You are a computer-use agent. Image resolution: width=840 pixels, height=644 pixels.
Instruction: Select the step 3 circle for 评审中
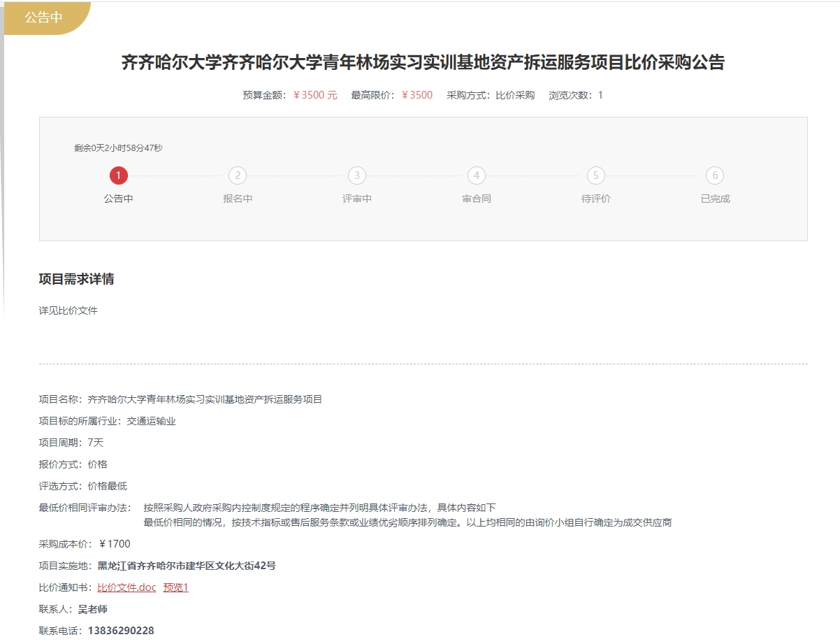357,176
